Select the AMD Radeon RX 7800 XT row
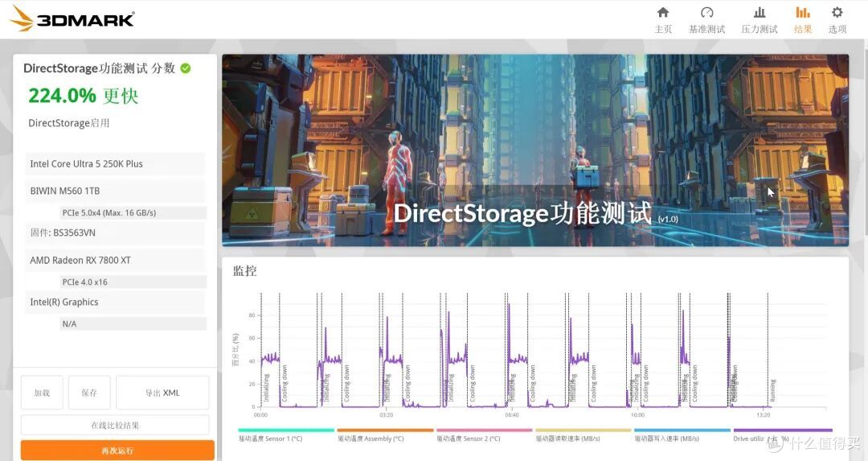868x461 pixels. coord(115,261)
